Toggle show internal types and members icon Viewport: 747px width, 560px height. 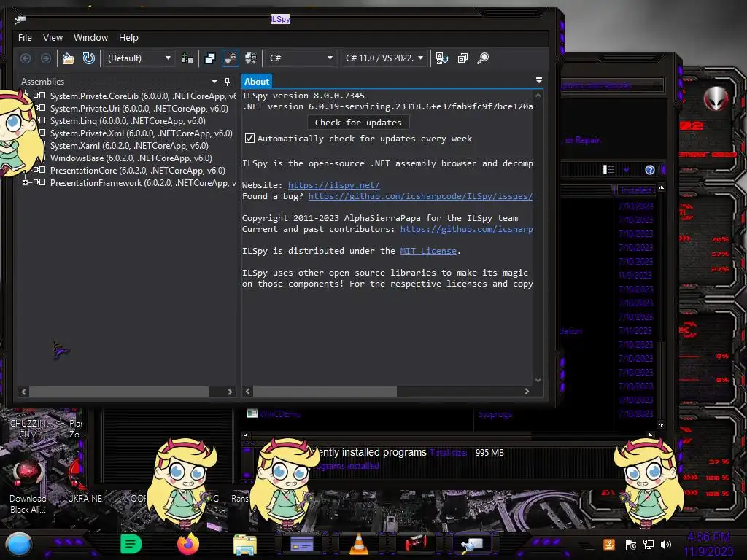(x=231, y=58)
